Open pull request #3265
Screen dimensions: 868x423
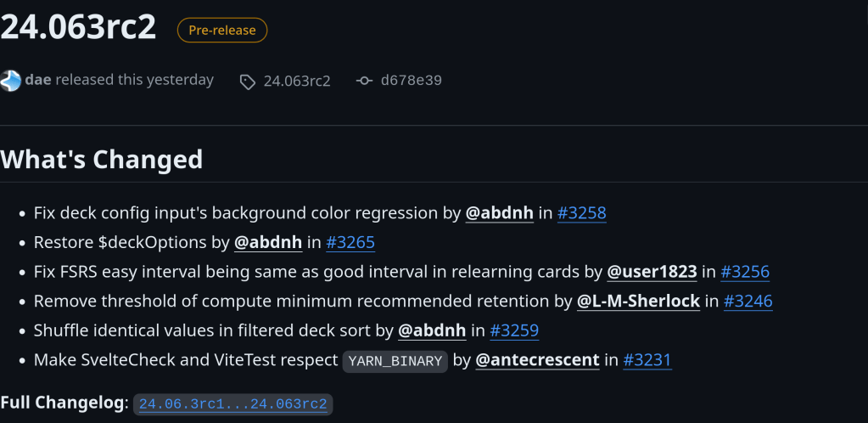point(350,242)
